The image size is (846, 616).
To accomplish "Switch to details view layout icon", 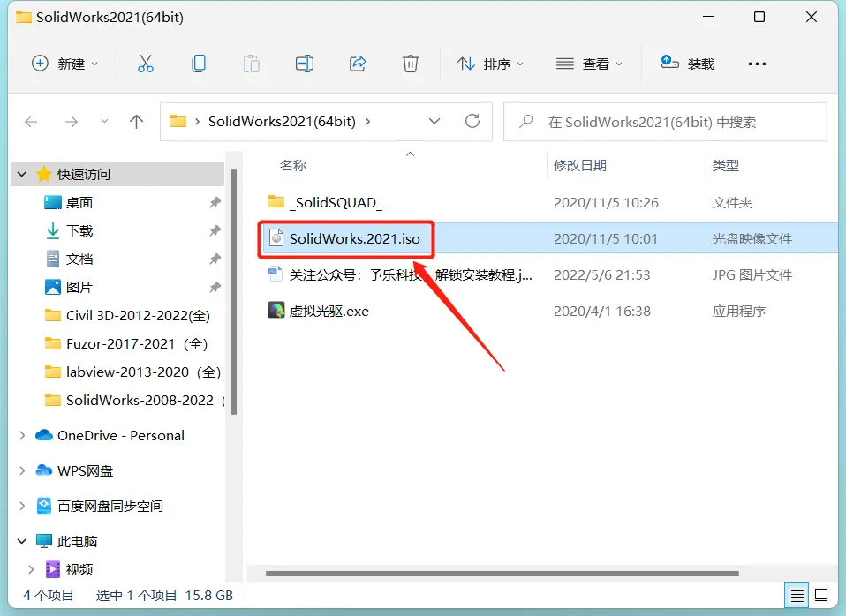I will (797, 595).
